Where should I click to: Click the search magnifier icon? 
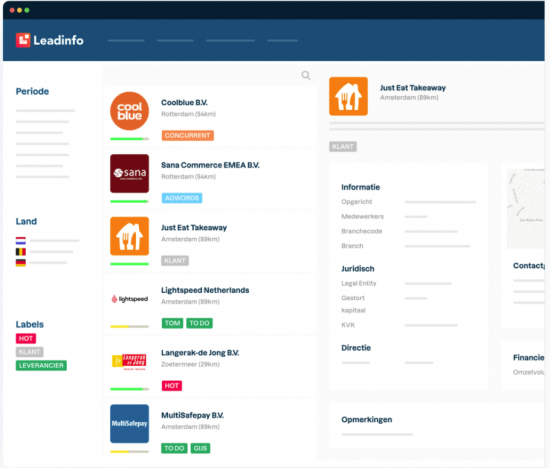click(306, 75)
